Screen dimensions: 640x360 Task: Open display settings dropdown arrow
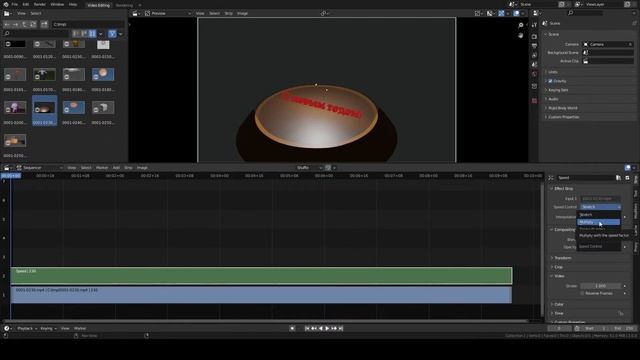click(x=100, y=33)
